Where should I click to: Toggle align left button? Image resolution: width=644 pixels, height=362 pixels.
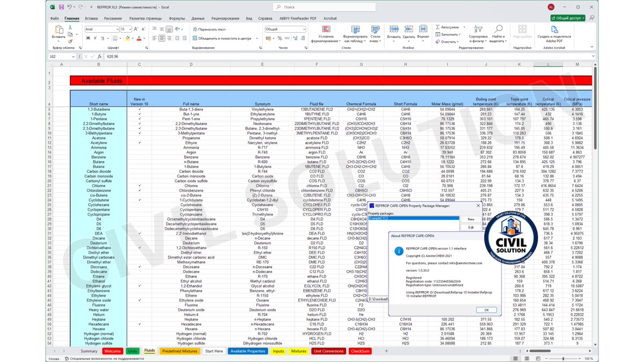point(153,39)
